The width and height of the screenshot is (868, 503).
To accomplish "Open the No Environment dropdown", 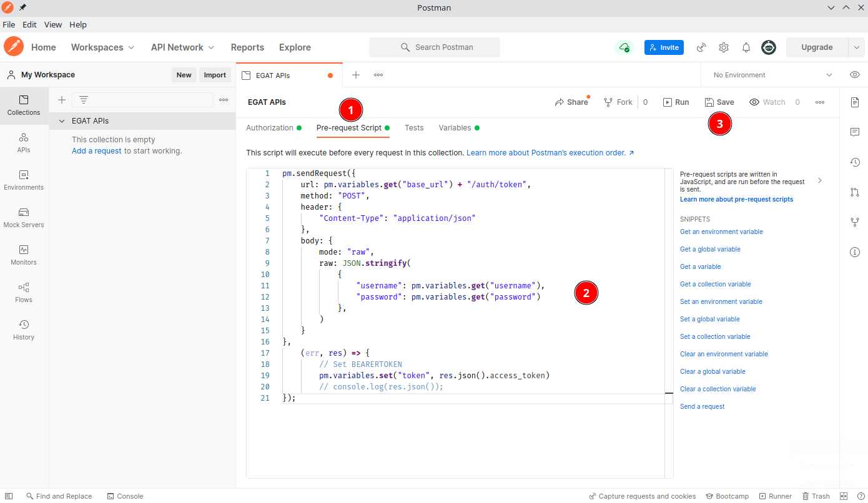I will pyautogui.click(x=772, y=75).
